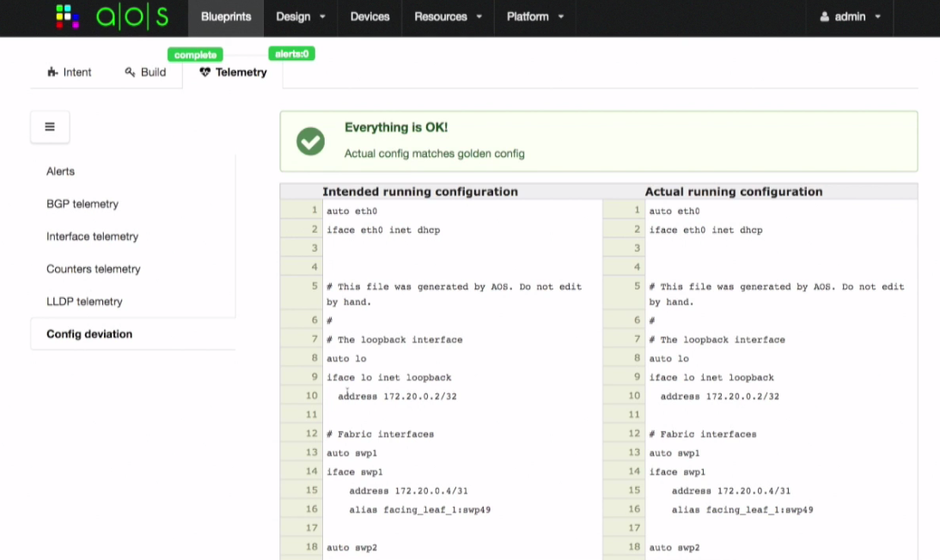Screen dimensions: 940x560
Task: Open the Design dropdown menu
Action: point(300,17)
